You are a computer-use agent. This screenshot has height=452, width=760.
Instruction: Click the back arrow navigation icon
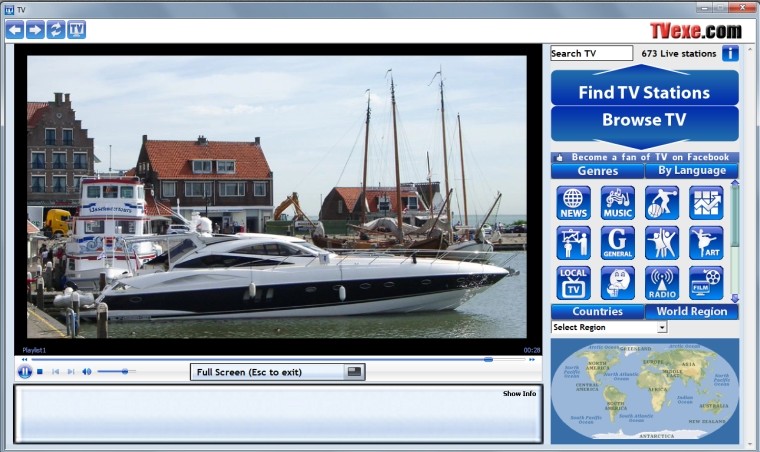tap(14, 30)
